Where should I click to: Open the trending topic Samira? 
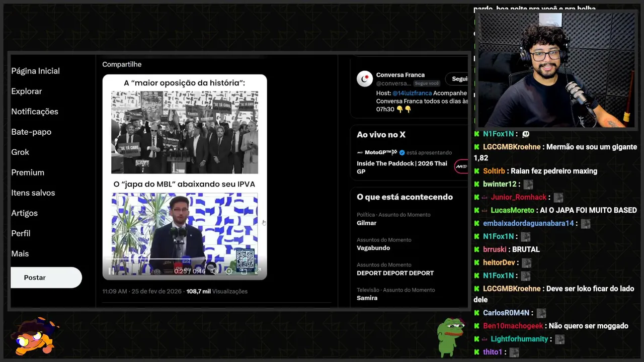367,298
